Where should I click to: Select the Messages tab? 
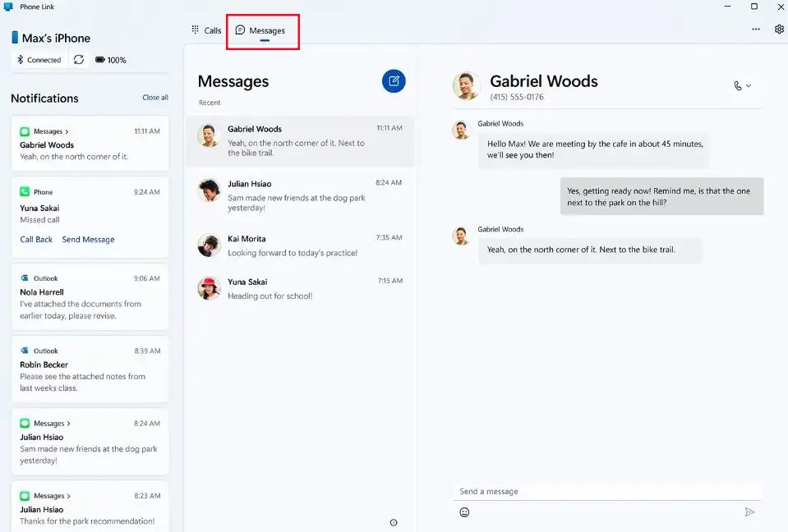263,30
